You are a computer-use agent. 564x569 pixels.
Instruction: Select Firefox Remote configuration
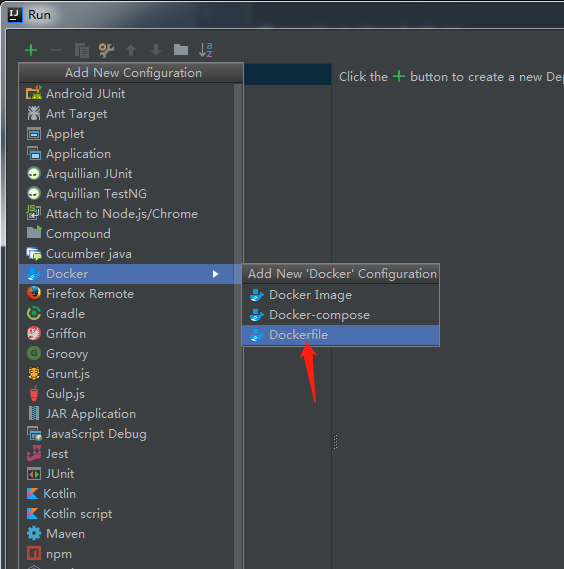coord(127,294)
